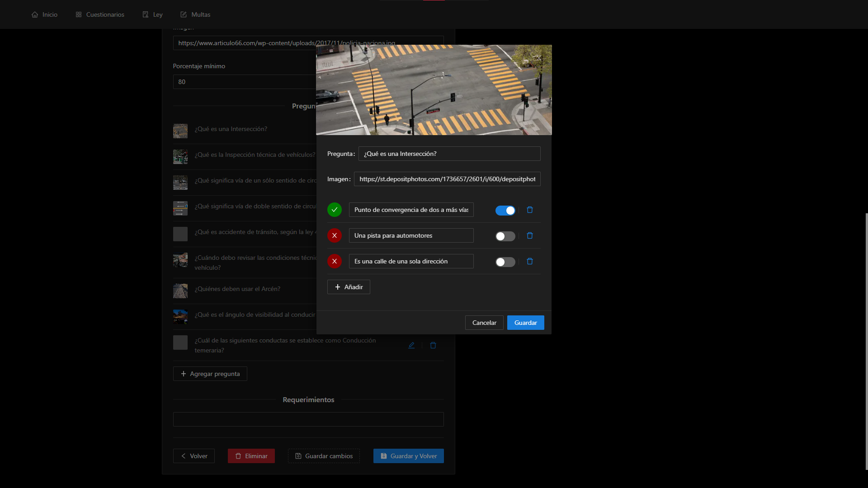Toggle off correct switch for 'Punto de convergencia'
The width and height of the screenshot is (868, 488).
point(505,211)
